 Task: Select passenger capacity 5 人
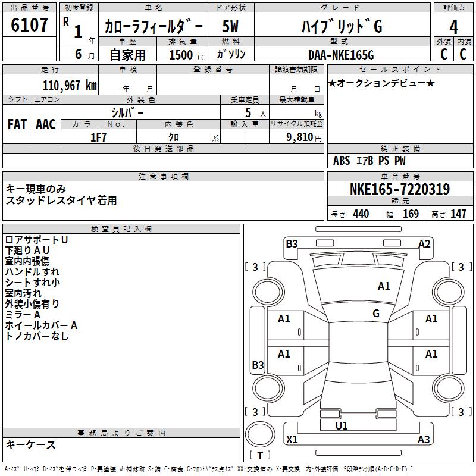256,113
